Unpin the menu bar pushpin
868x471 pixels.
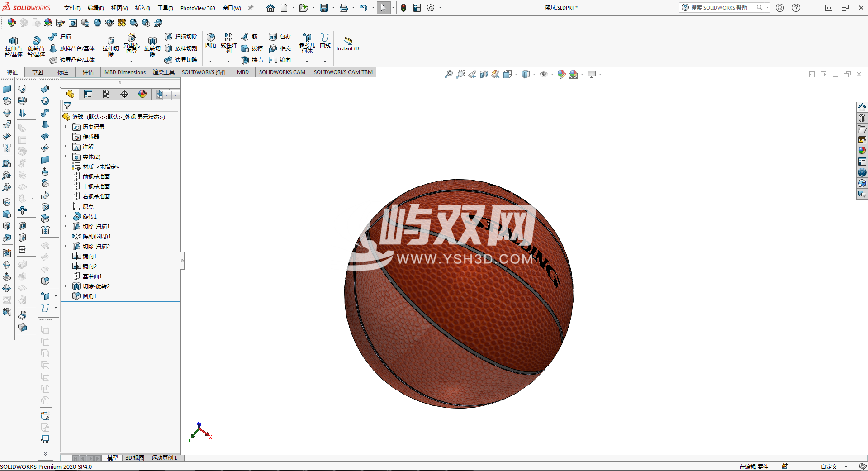250,8
